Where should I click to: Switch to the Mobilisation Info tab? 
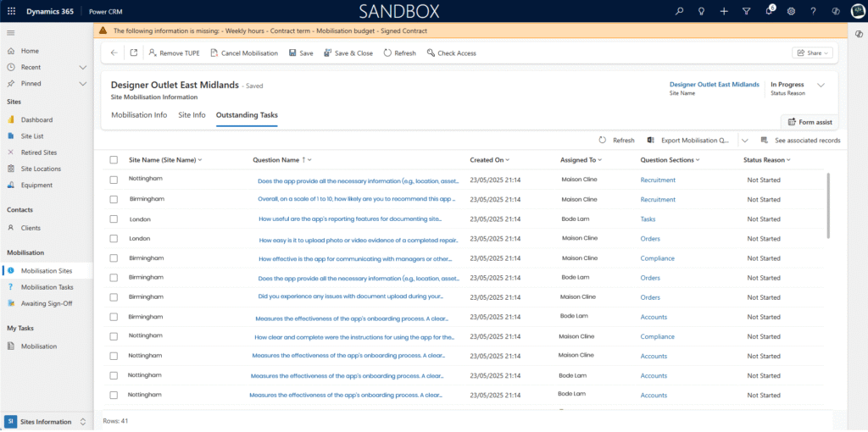139,115
